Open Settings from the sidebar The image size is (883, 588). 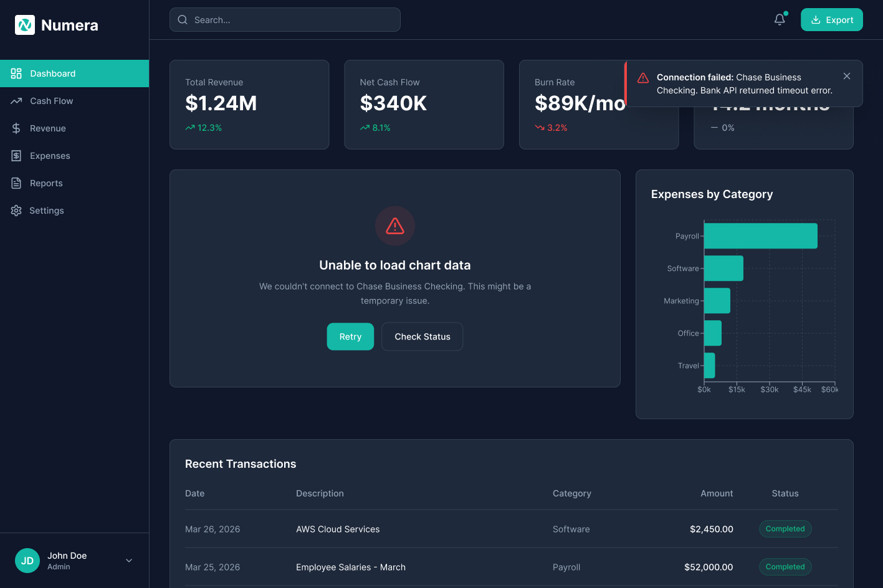(x=75, y=211)
